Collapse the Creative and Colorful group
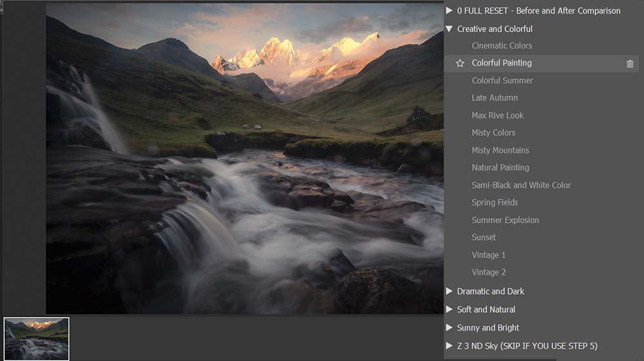This screenshot has height=361, width=644. (x=449, y=29)
